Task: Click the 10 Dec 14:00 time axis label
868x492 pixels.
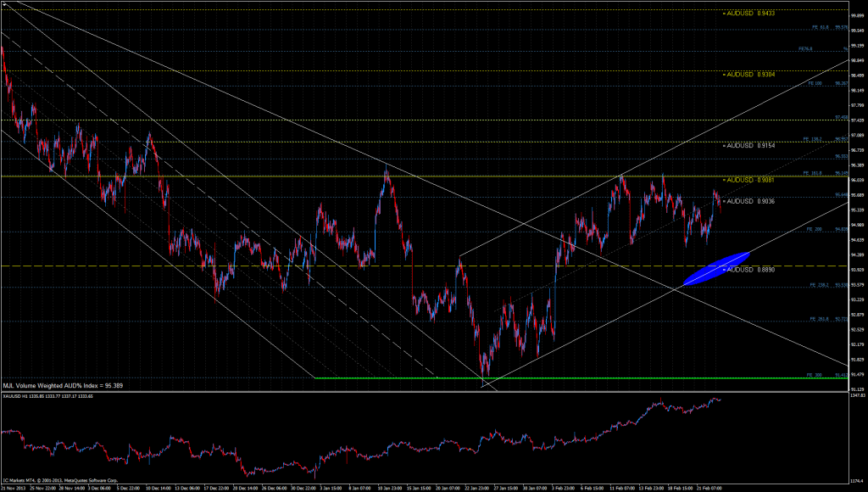Action: pyautogui.click(x=158, y=488)
